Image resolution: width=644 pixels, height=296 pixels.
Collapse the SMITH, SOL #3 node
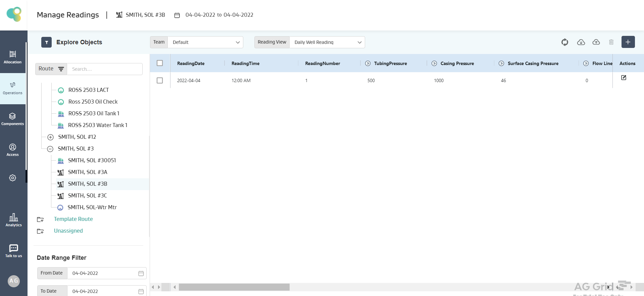tap(50, 149)
